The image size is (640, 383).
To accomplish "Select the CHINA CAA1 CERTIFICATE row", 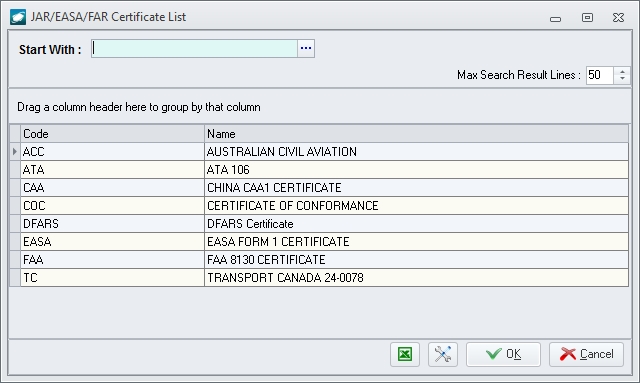I will 324,187.
